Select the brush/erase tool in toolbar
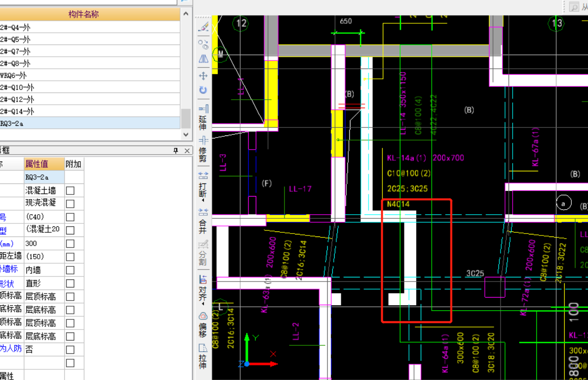The height and width of the screenshot is (380, 588). click(203, 27)
